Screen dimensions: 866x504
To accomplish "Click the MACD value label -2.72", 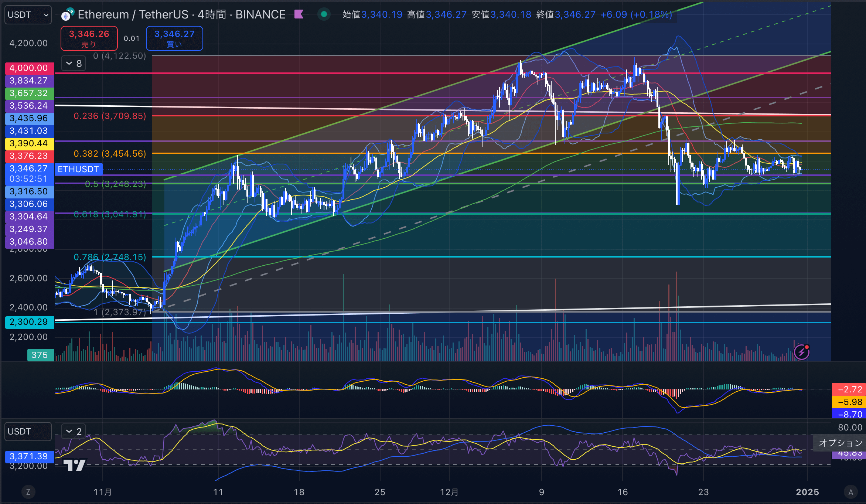I will coord(849,389).
